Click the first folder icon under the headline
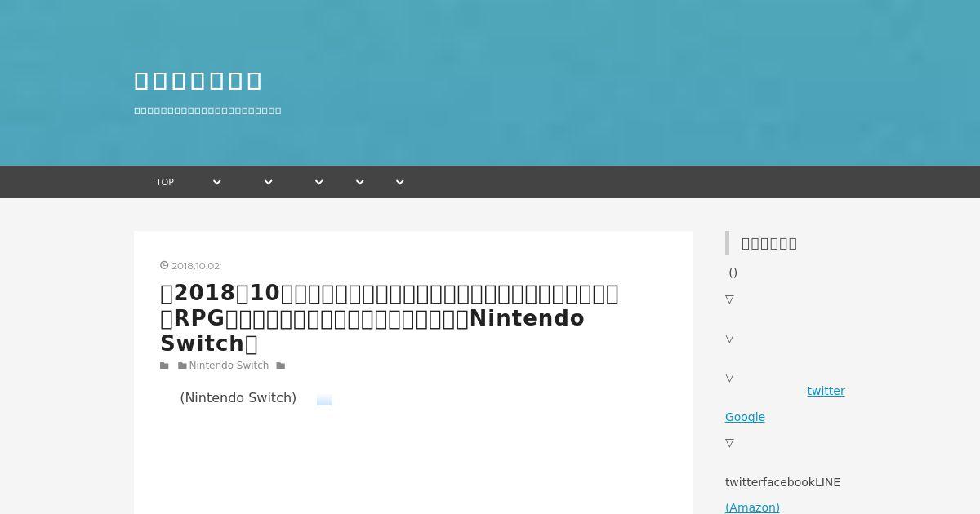The height and width of the screenshot is (514, 980). point(164,366)
